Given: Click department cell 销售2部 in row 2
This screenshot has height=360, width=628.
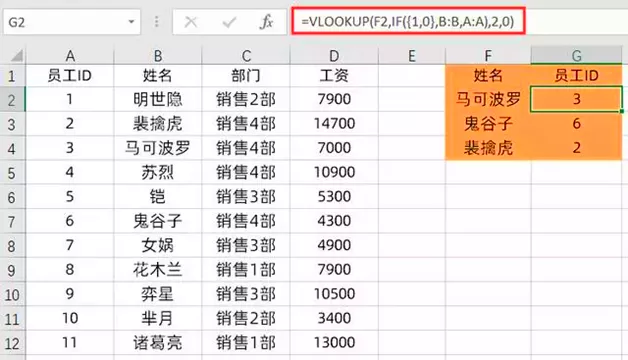Looking at the screenshot, I should click(246, 99).
